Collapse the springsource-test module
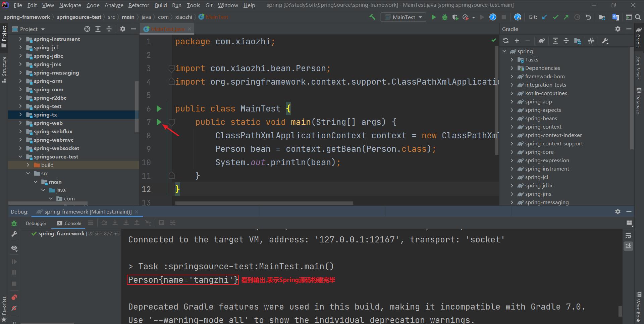Image resolution: width=644 pixels, height=324 pixels. pos(20,156)
